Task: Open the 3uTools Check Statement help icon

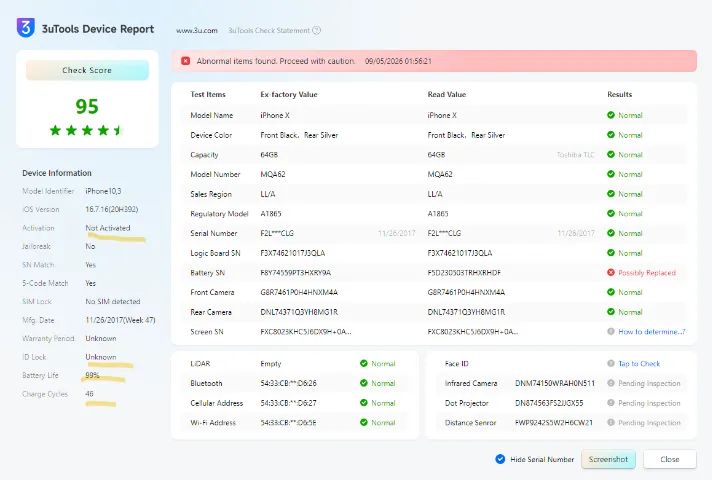Action: coord(316,30)
